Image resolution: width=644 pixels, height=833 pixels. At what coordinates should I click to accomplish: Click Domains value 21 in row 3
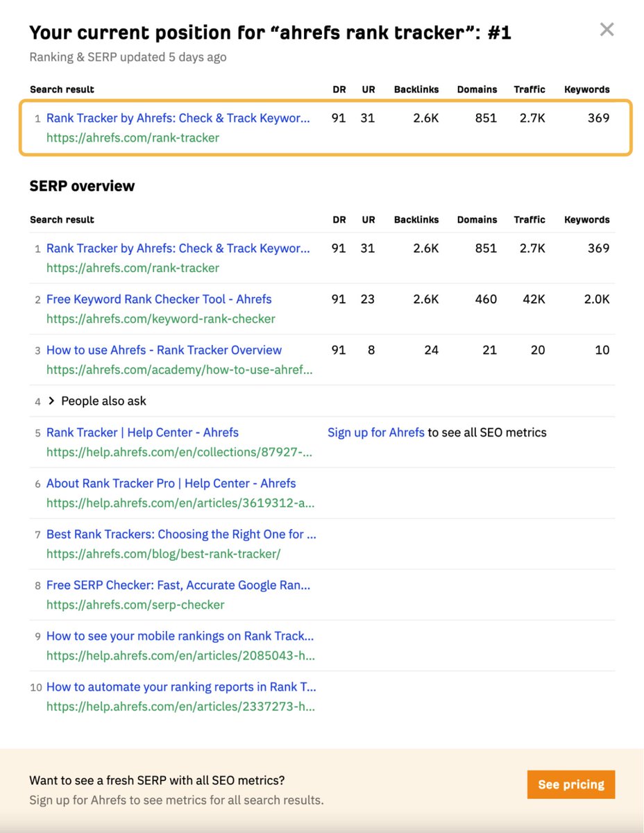(x=490, y=350)
